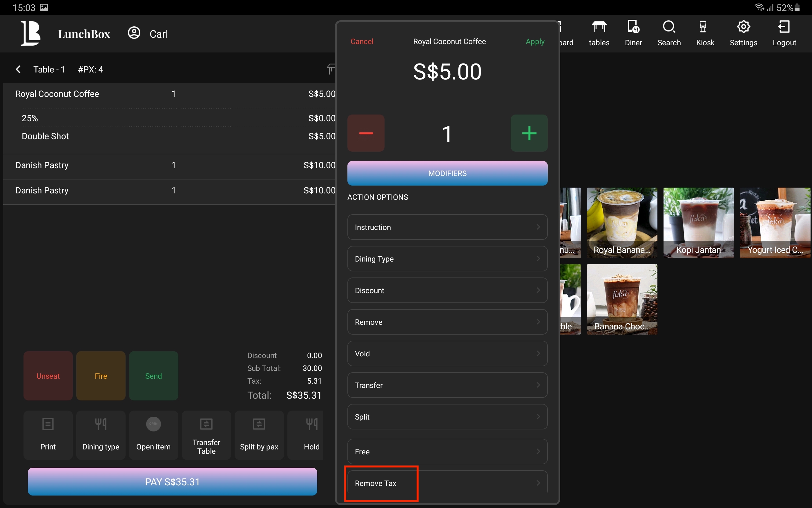Decrease quantity with red minus button

tap(366, 133)
